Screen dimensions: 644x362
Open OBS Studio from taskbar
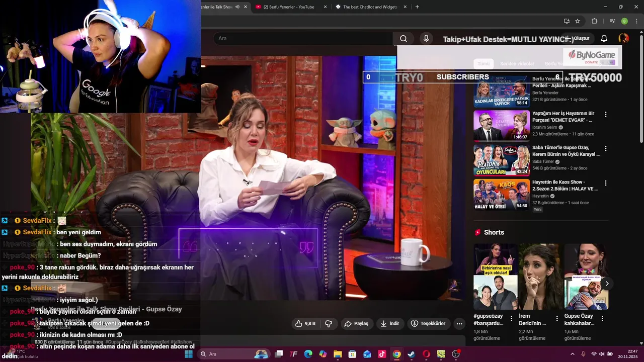point(456,354)
